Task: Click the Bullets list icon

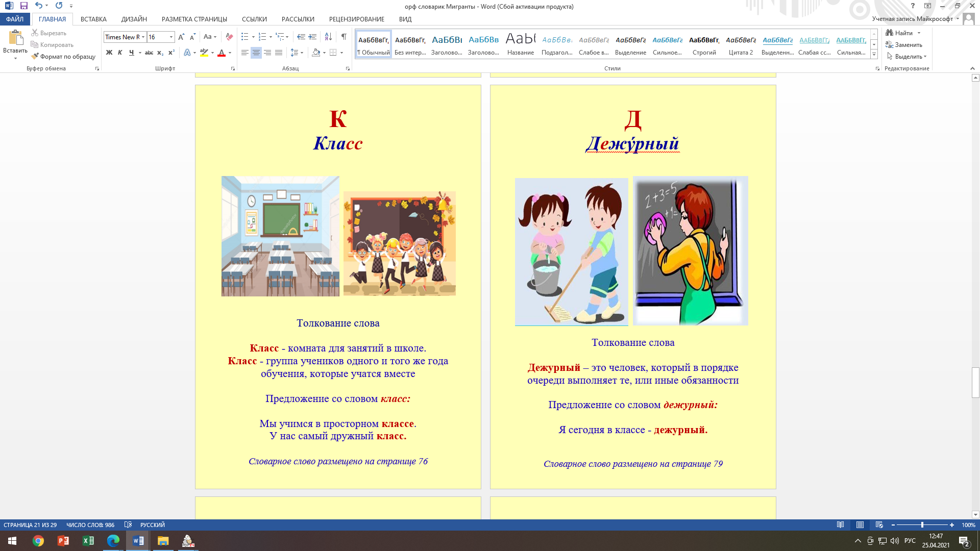Action: coord(245,37)
